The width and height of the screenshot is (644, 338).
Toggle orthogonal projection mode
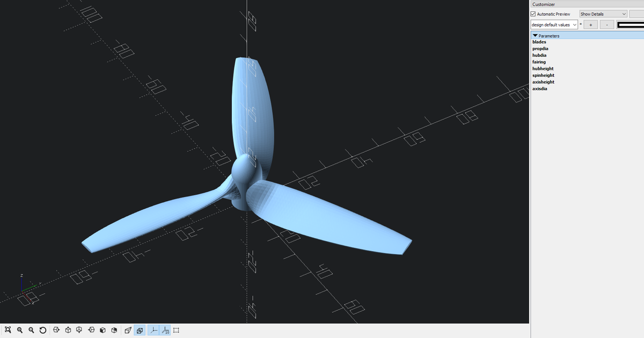140,330
